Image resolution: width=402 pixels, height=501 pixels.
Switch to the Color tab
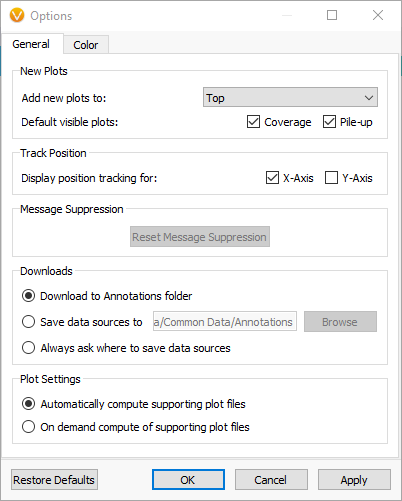click(x=86, y=45)
